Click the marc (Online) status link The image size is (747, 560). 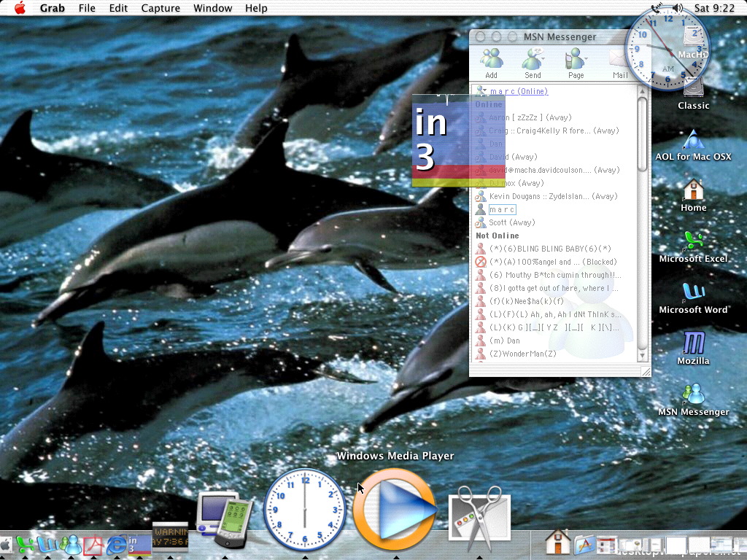(519, 91)
